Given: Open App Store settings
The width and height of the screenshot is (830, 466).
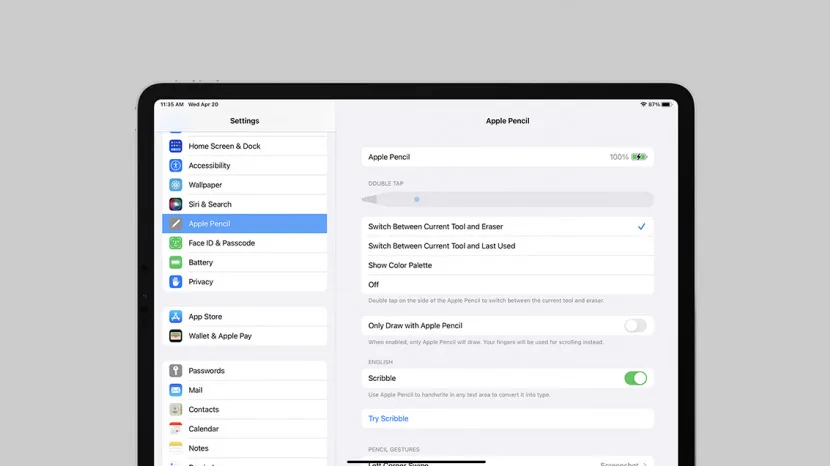Looking at the screenshot, I should tap(245, 317).
